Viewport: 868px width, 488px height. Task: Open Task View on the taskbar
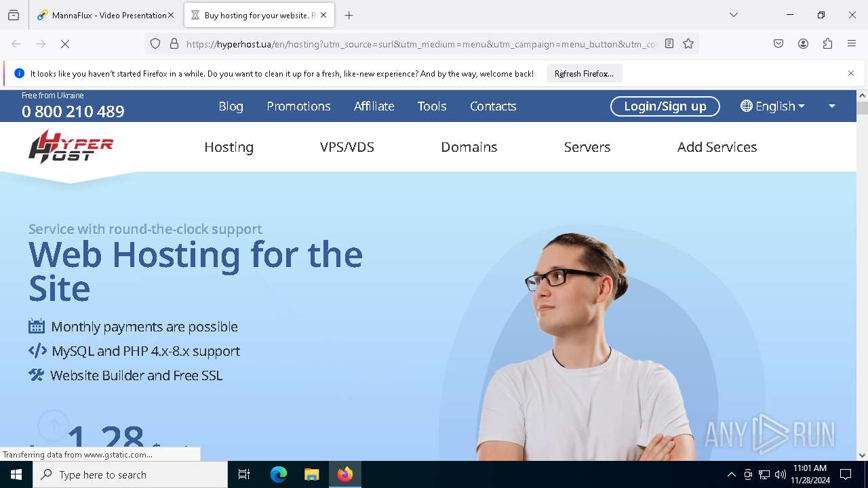tap(244, 474)
